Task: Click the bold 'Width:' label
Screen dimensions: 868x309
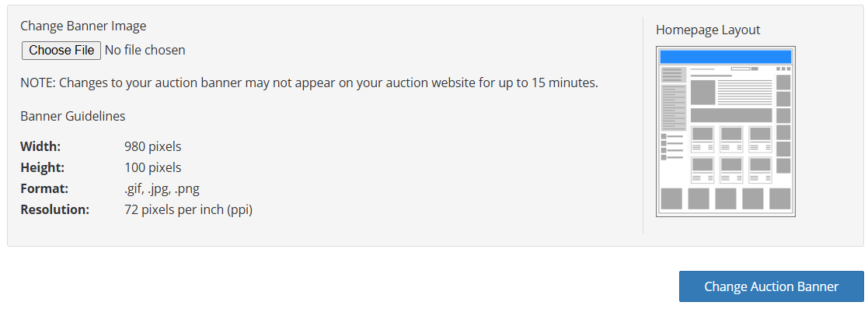Action: coord(40,146)
